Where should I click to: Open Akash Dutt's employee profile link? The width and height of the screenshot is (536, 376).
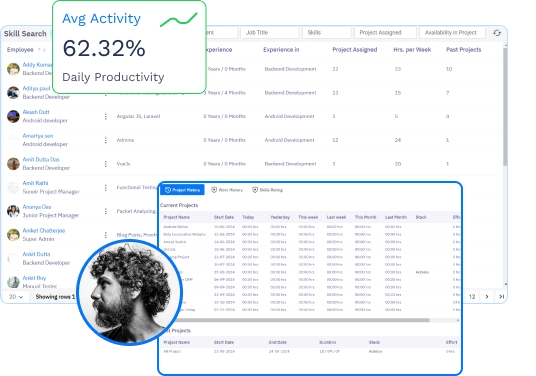(x=36, y=112)
